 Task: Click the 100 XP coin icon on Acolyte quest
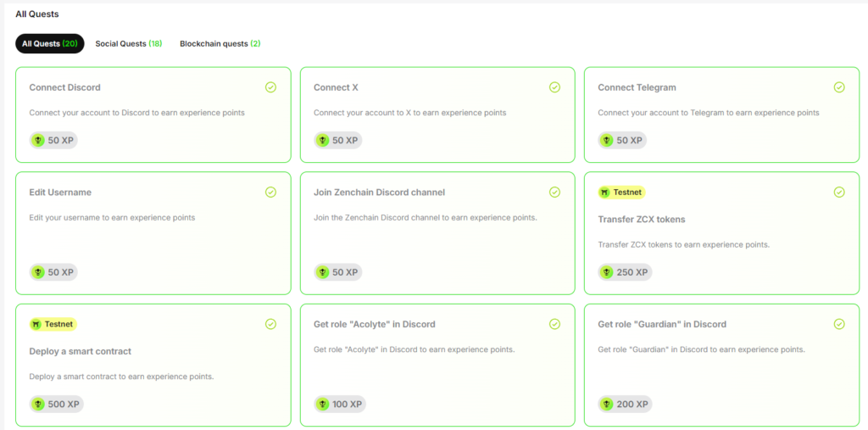[322, 405]
